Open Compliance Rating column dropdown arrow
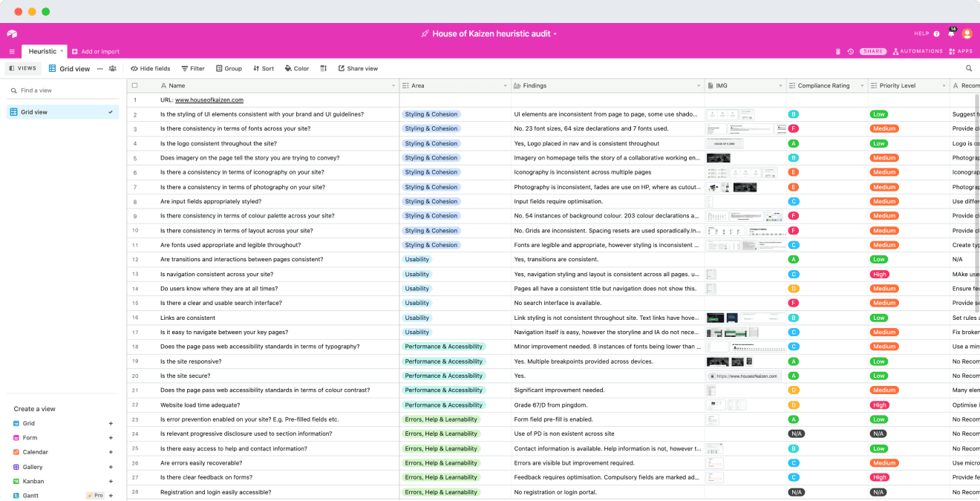The width and height of the screenshot is (980, 501). (861, 86)
